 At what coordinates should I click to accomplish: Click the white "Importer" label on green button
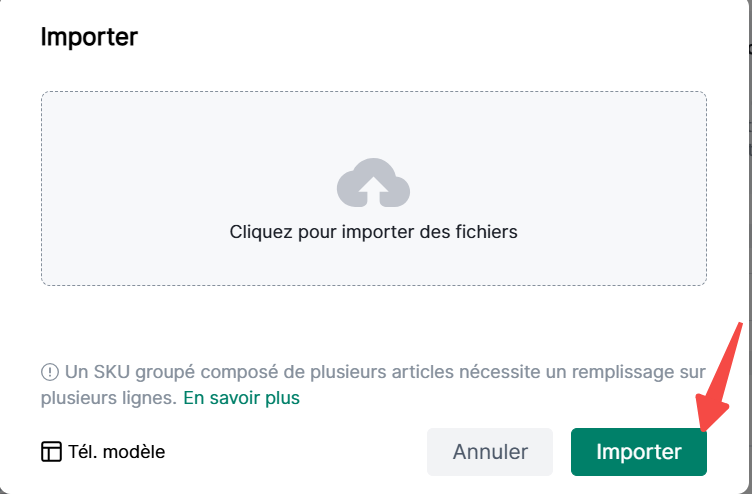(x=638, y=452)
